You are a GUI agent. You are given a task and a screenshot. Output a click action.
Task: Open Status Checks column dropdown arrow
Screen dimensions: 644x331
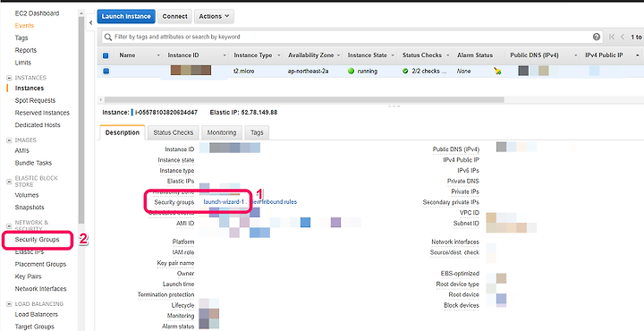[x=448, y=55]
